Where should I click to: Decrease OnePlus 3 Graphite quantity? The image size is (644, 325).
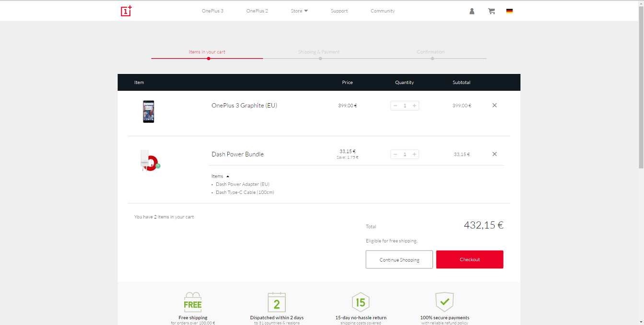(395, 106)
